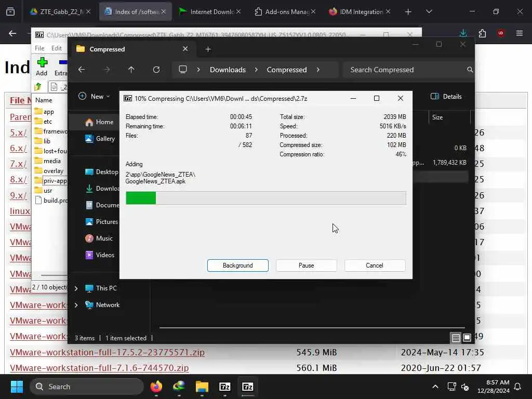The width and height of the screenshot is (532, 399).
Task: Click the search magnifier icon in Explorer
Action: (470, 70)
